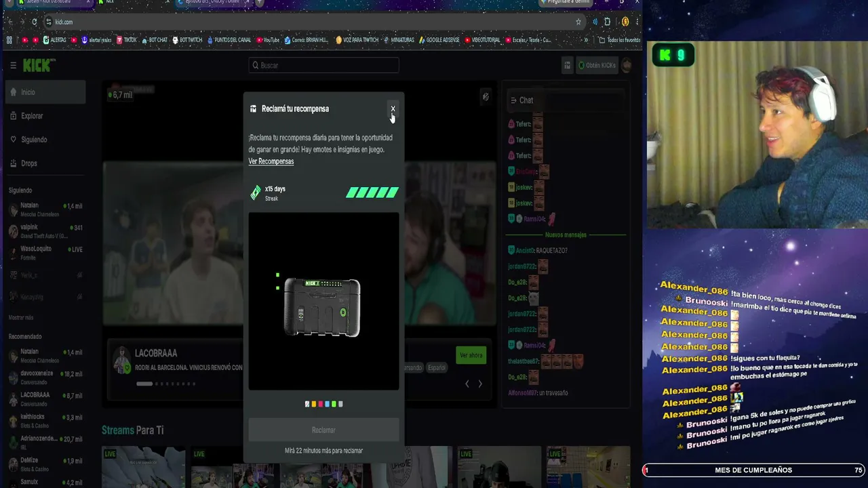Select the blue reward color dot
Image resolution: width=868 pixels, height=488 pixels.
click(327, 404)
